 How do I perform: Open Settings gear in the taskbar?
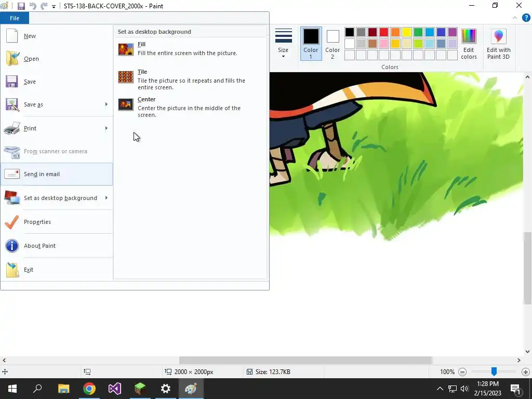(166, 389)
